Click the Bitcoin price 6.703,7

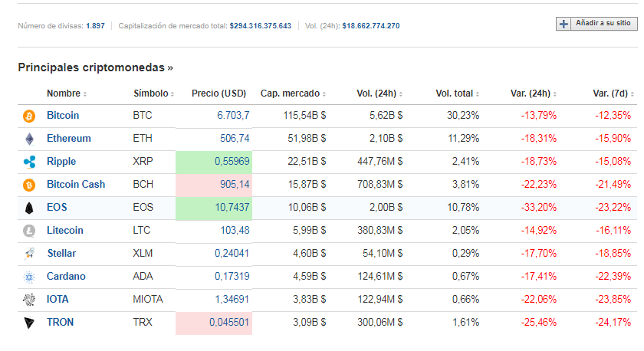[x=233, y=116]
